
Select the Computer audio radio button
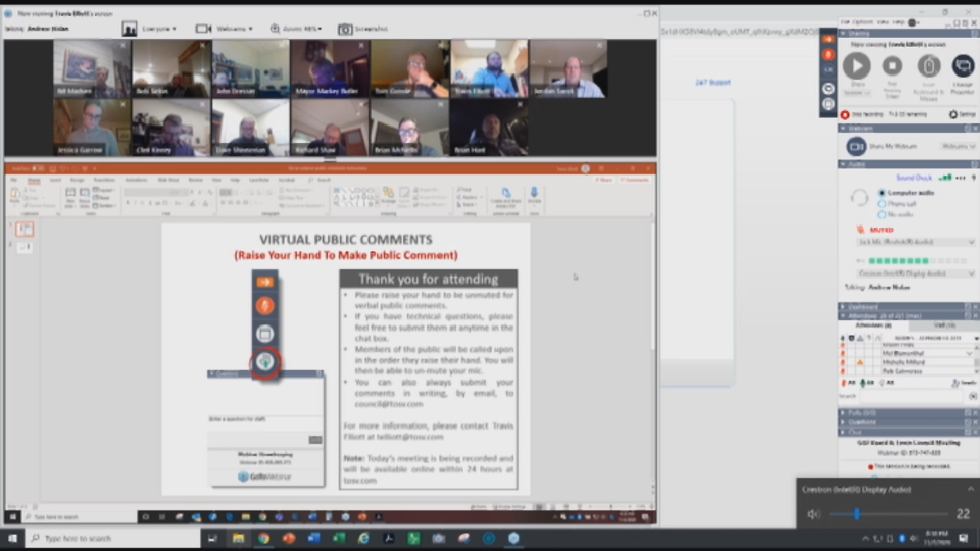(882, 193)
